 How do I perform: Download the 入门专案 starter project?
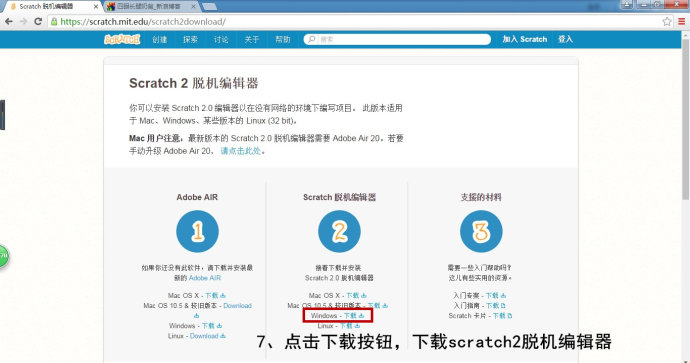point(495,295)
